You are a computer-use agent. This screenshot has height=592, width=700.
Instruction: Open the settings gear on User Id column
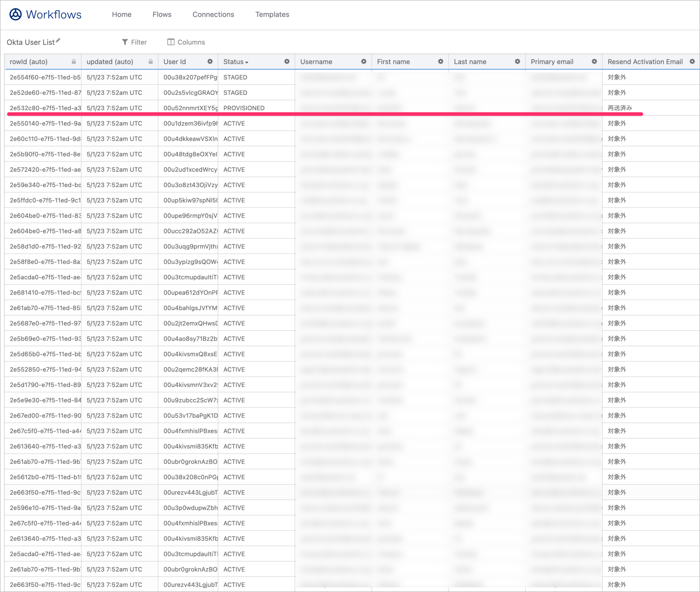pos(210,62)
